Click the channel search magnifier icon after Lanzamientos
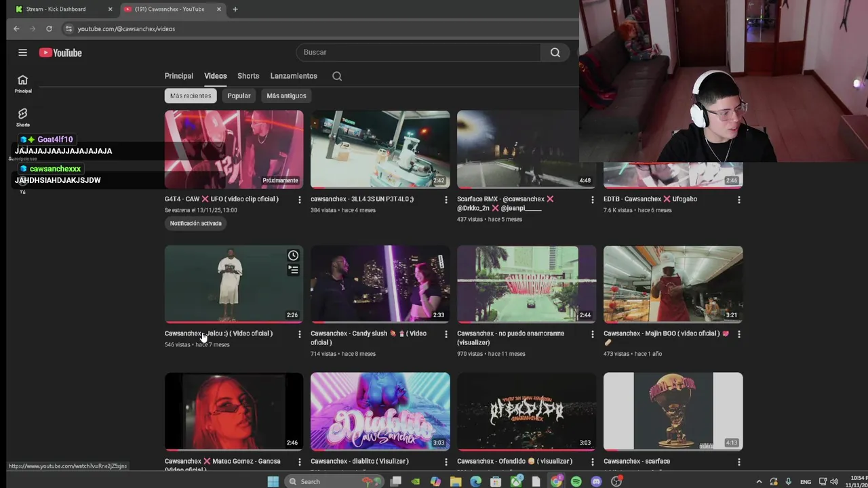This screenshot has width=868, height=488. point(337,76)
